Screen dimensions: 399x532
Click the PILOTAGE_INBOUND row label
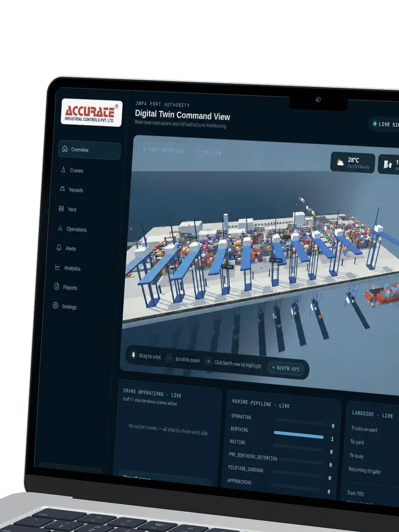coord(245,469)
